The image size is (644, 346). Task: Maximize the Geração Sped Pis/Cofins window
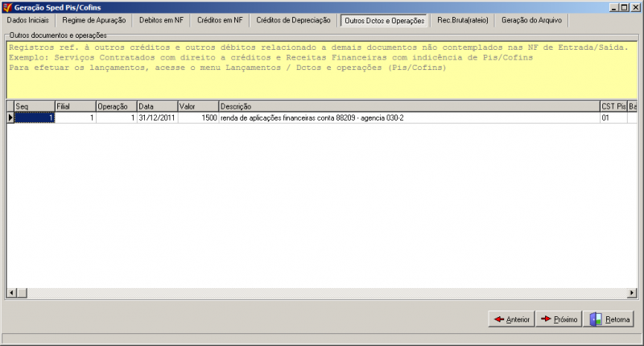(625, 7)
